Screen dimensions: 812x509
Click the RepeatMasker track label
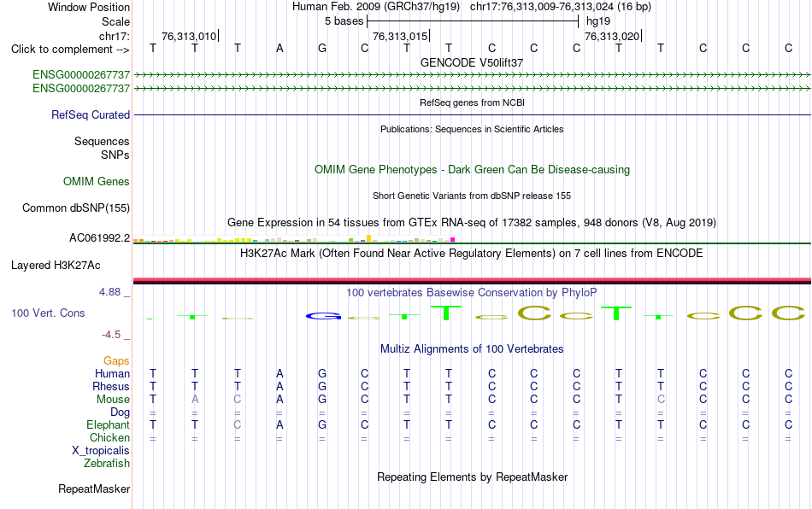click(x=94, y=489)
